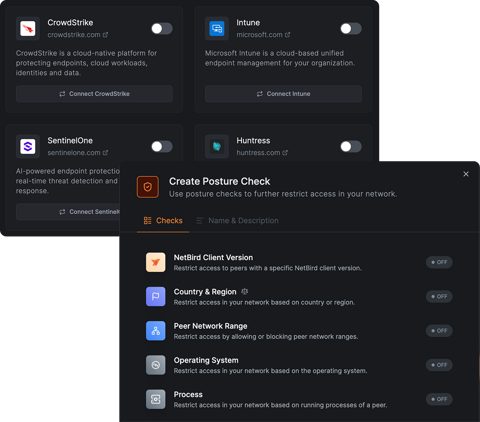Open the Name & Description tab
Image resolution: width=480 pixels, height=422 pixels.
pyautogui.click(x=237, y=221)
